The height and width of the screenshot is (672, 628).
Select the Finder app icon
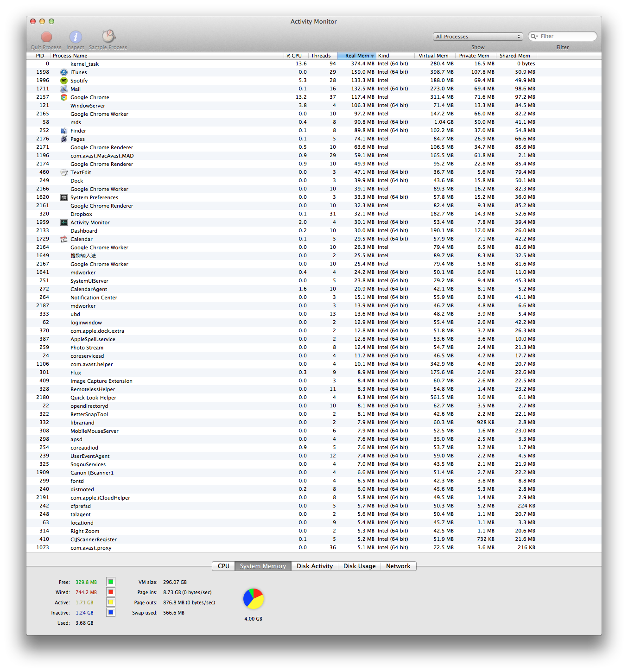(64, 131)
